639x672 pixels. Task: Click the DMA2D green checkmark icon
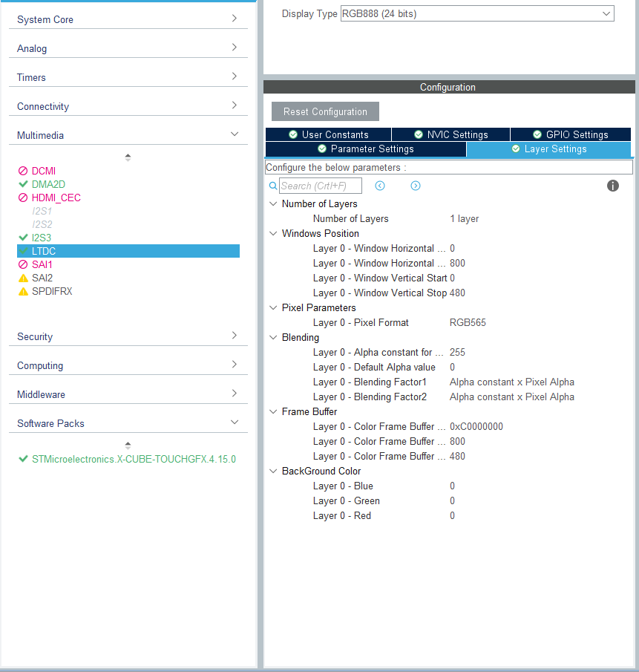pyautogui.click(x=23, y=184)
